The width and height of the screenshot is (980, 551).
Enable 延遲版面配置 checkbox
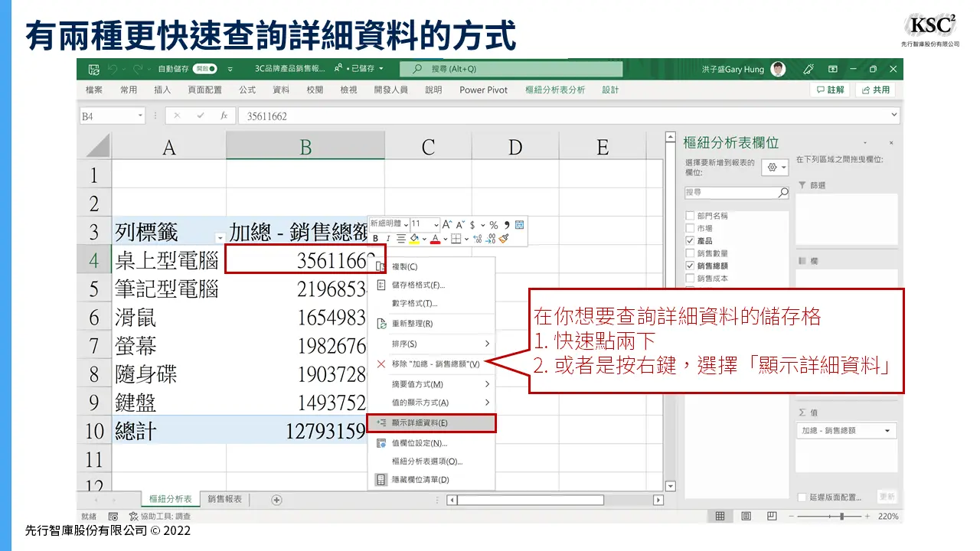802,497
